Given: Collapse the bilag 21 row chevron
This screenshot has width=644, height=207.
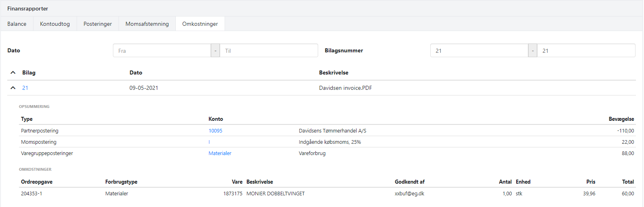Looking at the screenshot, I should [x=13, y=88].
